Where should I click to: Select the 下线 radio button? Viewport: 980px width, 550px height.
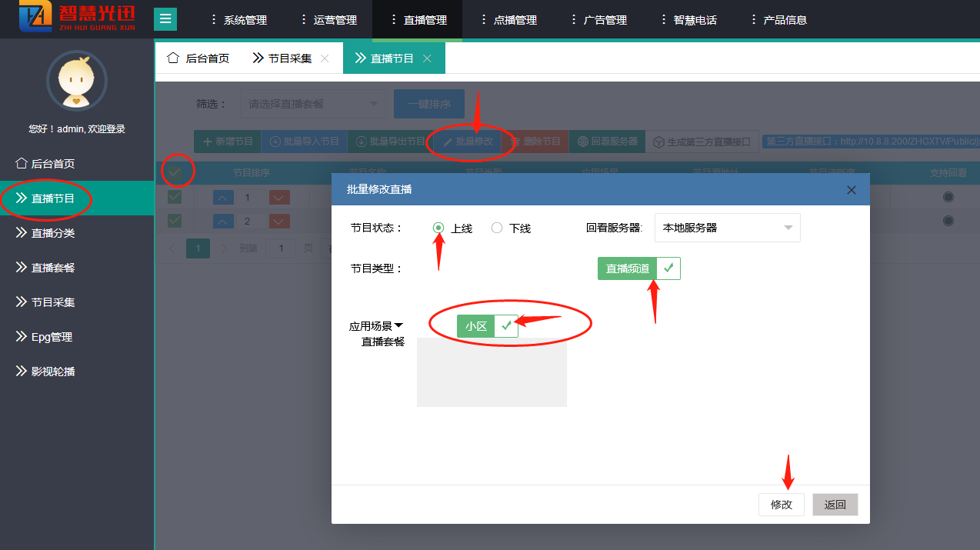pyautogui.click(x=497, y=228)
